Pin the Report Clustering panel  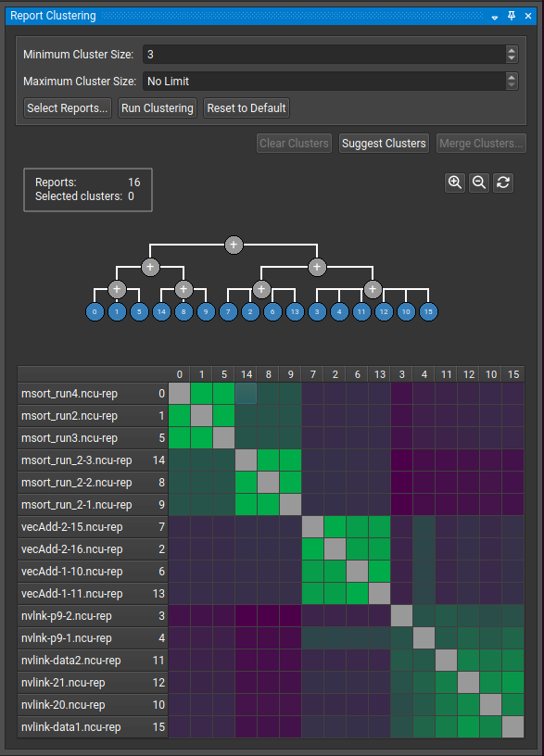(512, 16)
